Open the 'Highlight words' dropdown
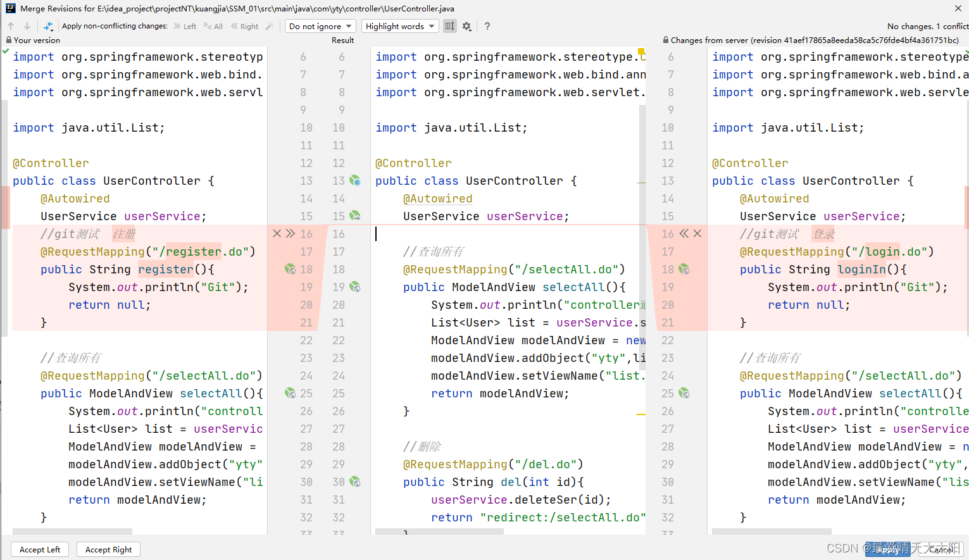The image size is (969, 560). tap(400, 26)
